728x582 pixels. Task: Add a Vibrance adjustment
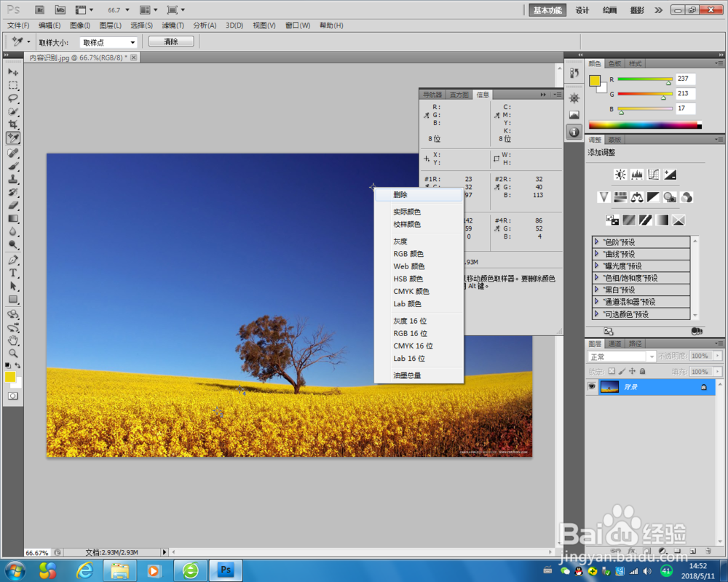point(604,197)
